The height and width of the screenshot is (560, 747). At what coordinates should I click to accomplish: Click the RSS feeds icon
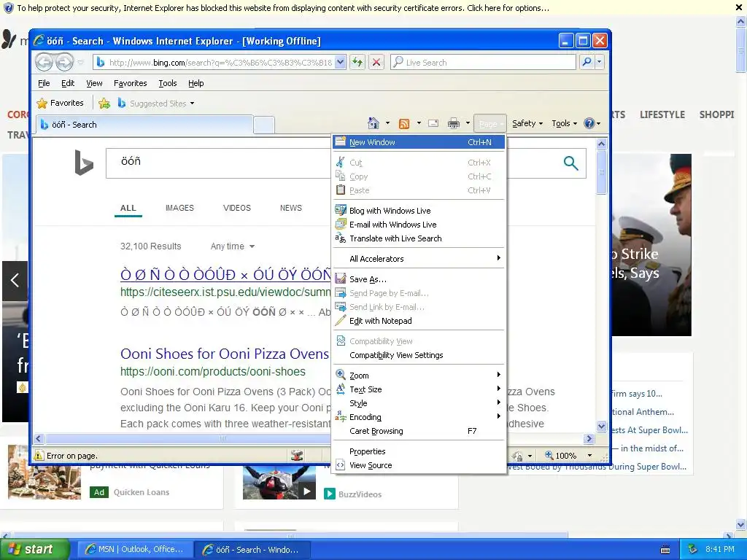pyautogui.click(x=404, y=124)
